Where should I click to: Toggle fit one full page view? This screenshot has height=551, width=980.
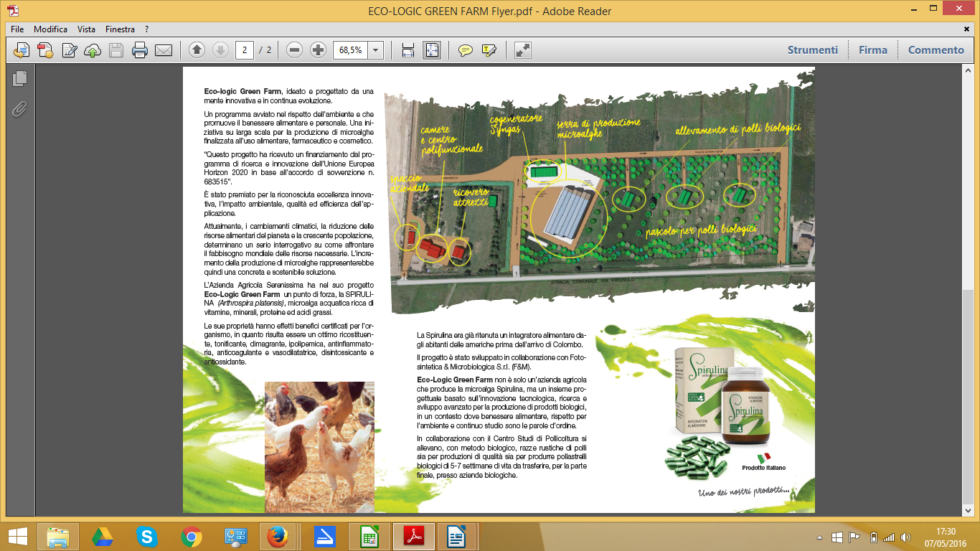[x=431, y=50]
